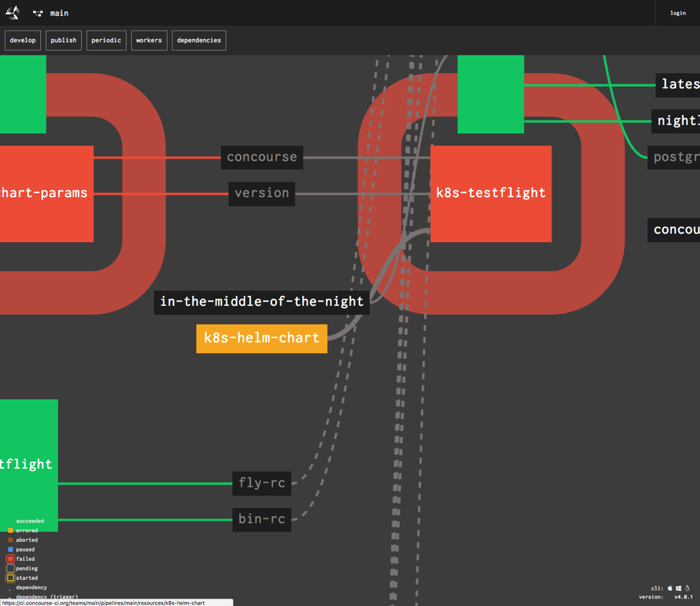Screen dimensions: 700x606
Task: Switch to the publish group
Action: pyautogui.click(x=64, y=40)
